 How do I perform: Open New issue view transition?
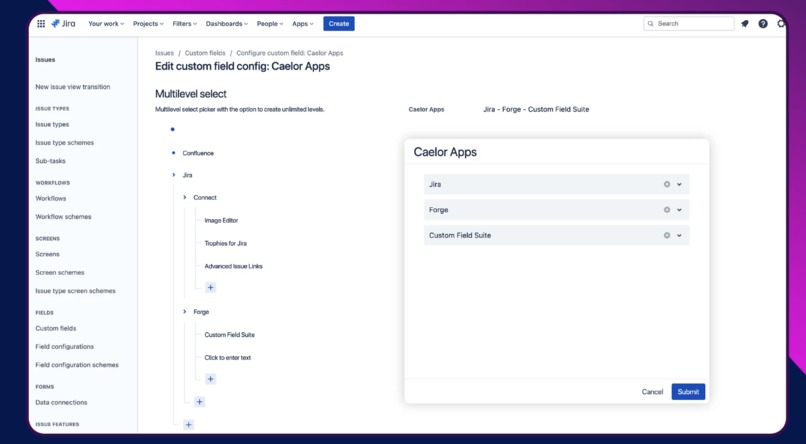pyautogui.click(x=72, y=87)
